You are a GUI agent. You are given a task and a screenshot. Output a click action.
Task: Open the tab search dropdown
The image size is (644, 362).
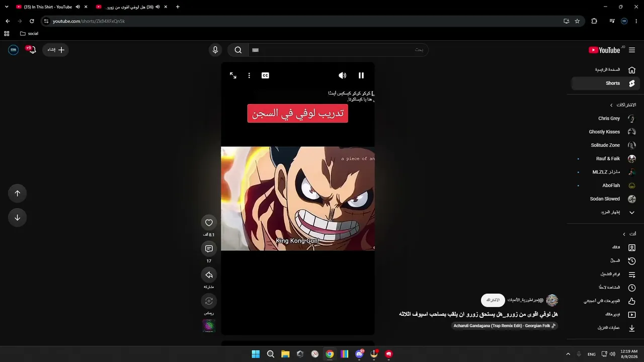7,7
